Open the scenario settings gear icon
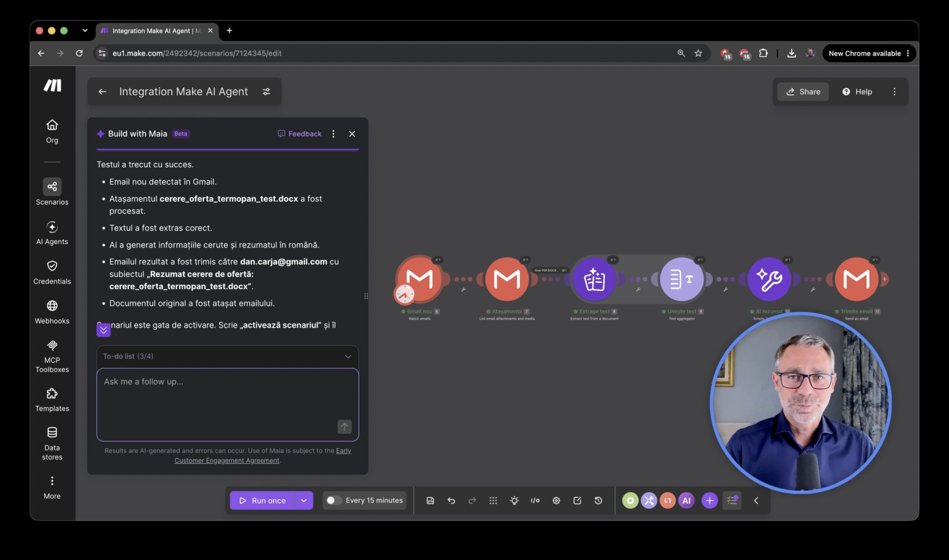The height and width of the screenshot is (560, 949). coord(556,500)
